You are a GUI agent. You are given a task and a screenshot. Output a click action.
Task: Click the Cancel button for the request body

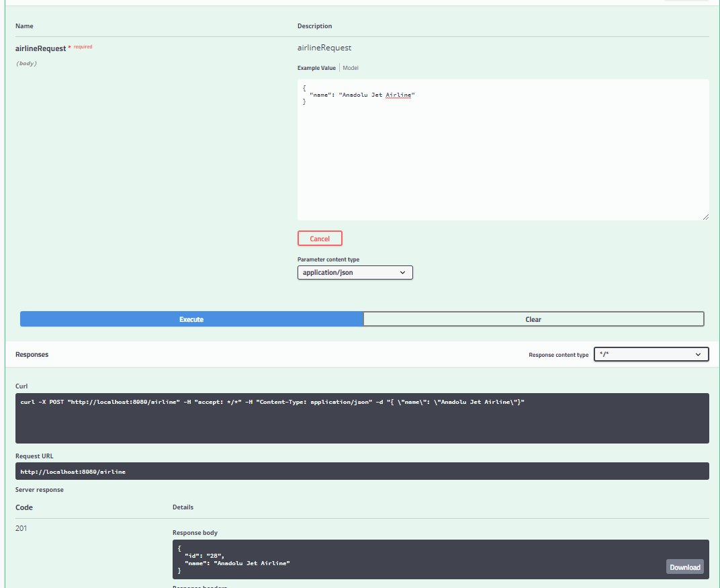[320, 238]
